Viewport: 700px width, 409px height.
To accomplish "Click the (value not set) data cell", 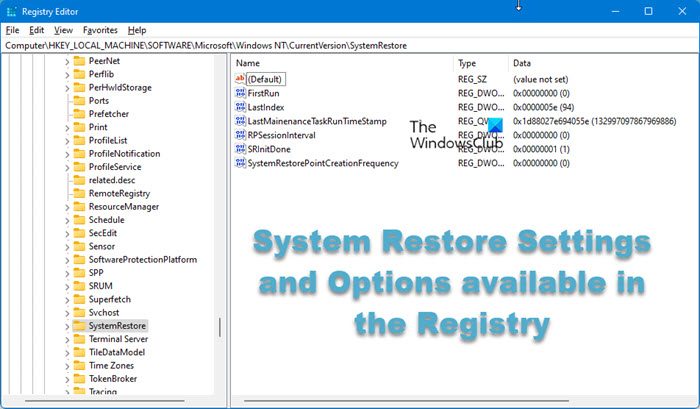I will coord(541,79).
